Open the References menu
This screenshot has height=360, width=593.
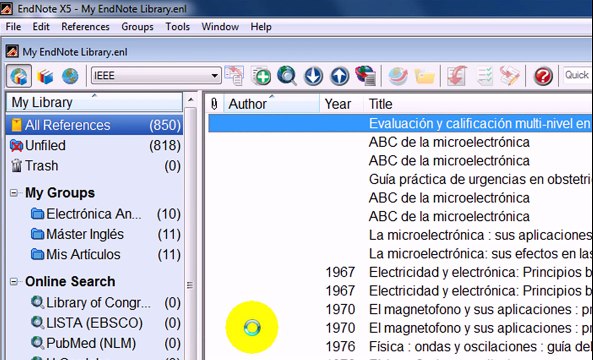85,27
